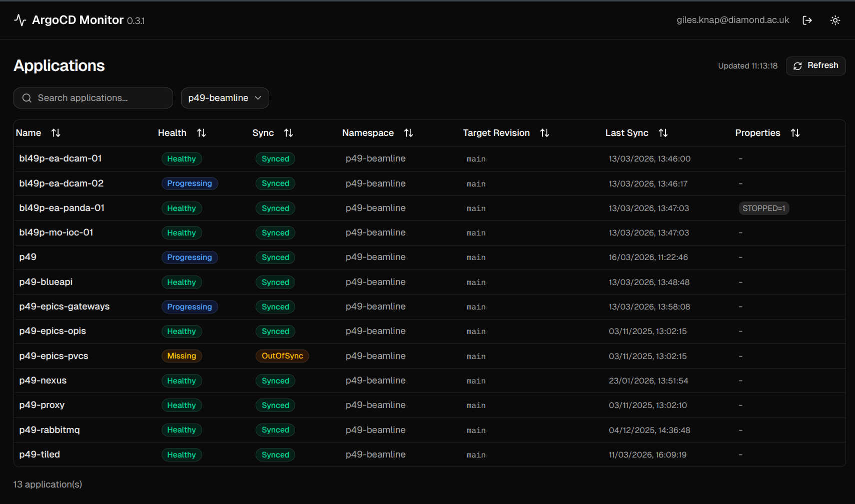Click the search magnifier icon
This screenshot has height=504, width=855.
point(27,98)
